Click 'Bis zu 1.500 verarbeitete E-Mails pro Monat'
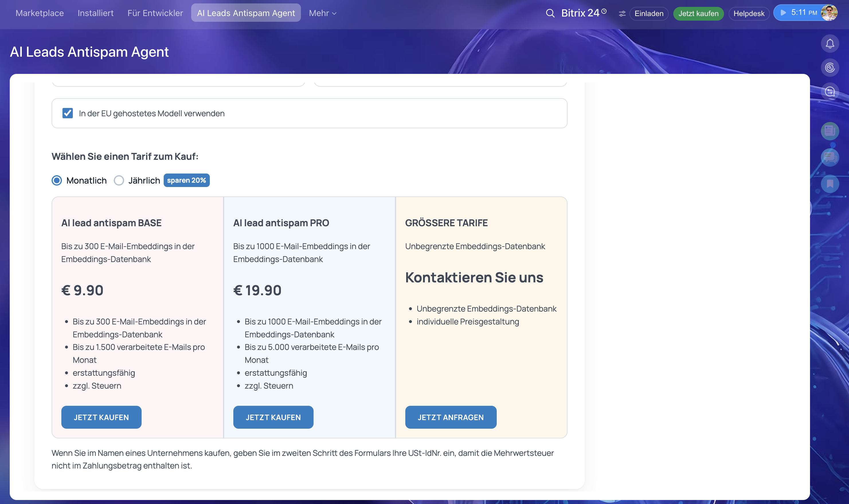This screenshot has height=504, width=849. tap(139, 354)
